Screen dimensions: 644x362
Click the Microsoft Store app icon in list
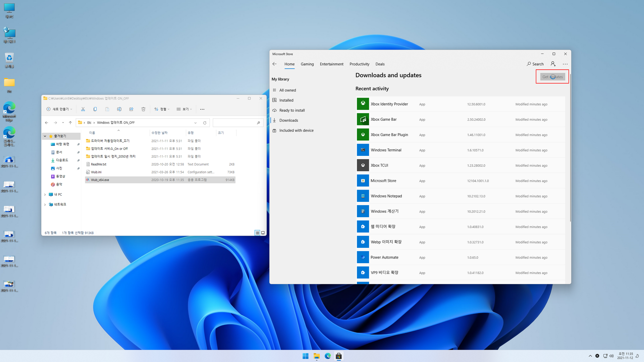point(363,181)
